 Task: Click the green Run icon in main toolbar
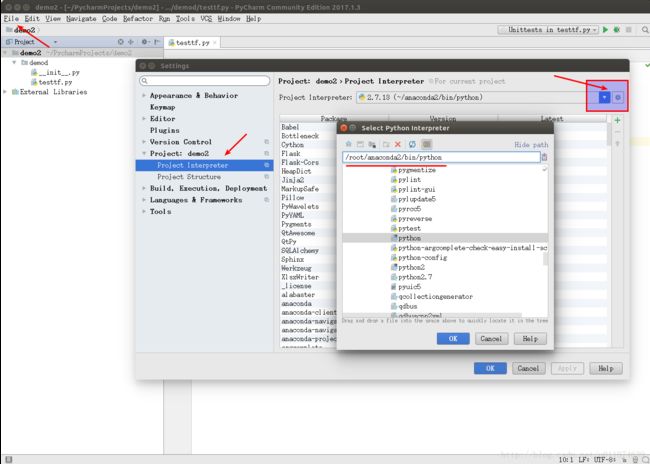605,30
